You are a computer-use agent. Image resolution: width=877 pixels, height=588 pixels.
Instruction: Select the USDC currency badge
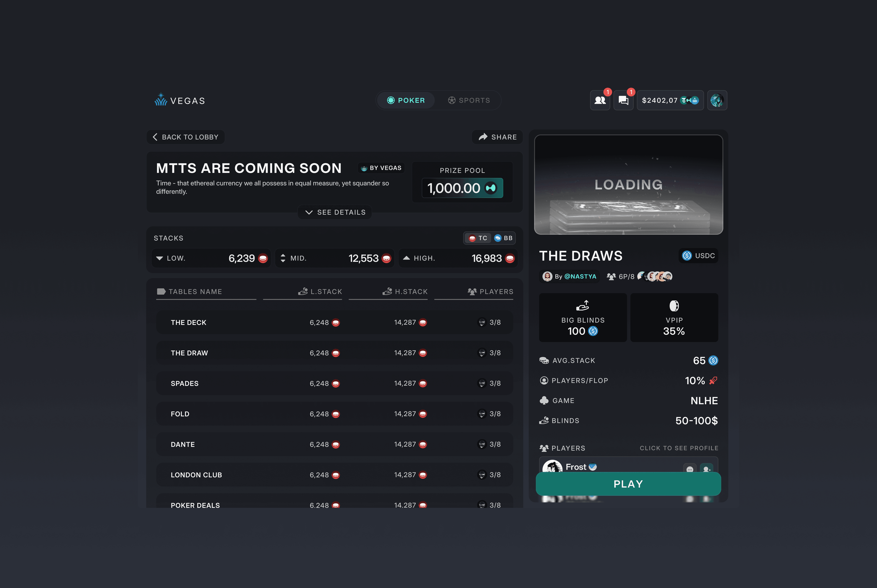[698, 256]
